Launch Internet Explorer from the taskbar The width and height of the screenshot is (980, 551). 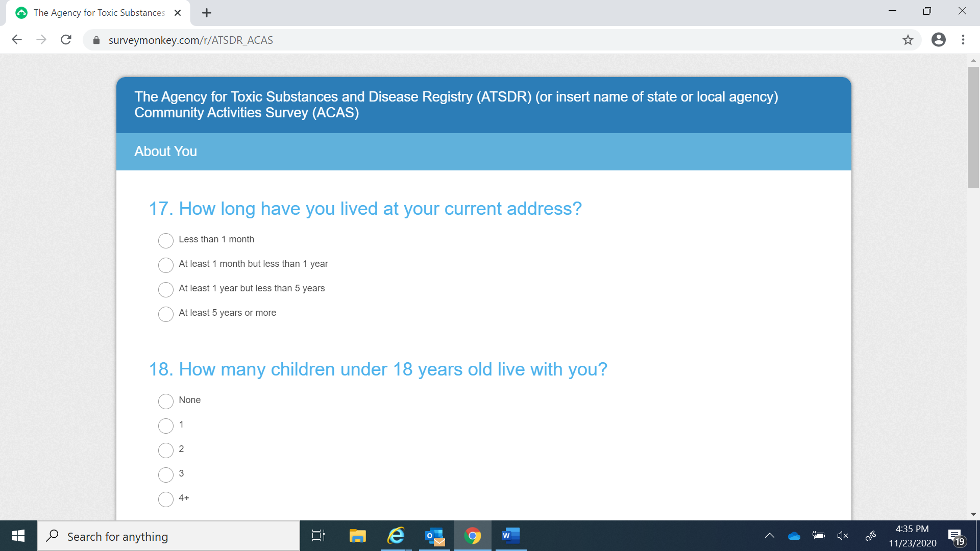click(396, 536)
